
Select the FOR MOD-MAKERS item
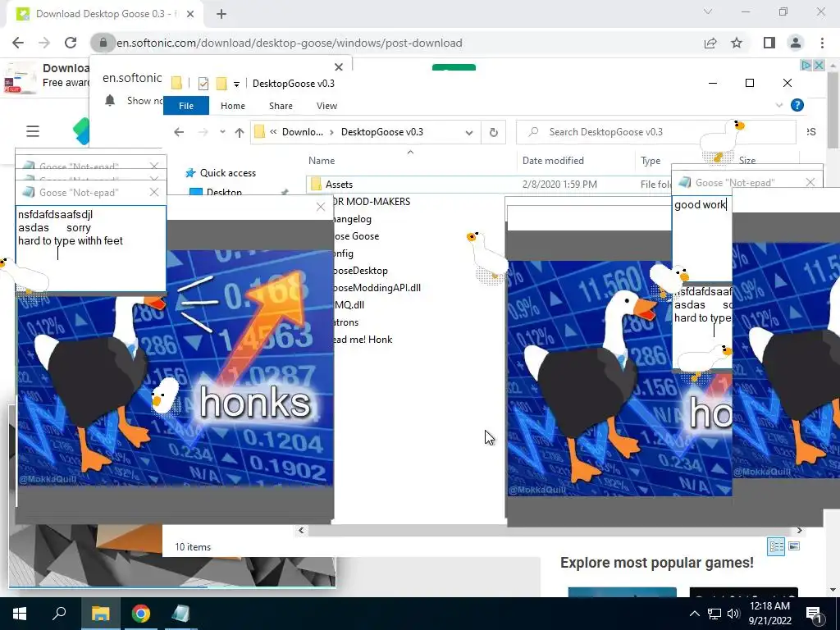click(x=372, y=202)
